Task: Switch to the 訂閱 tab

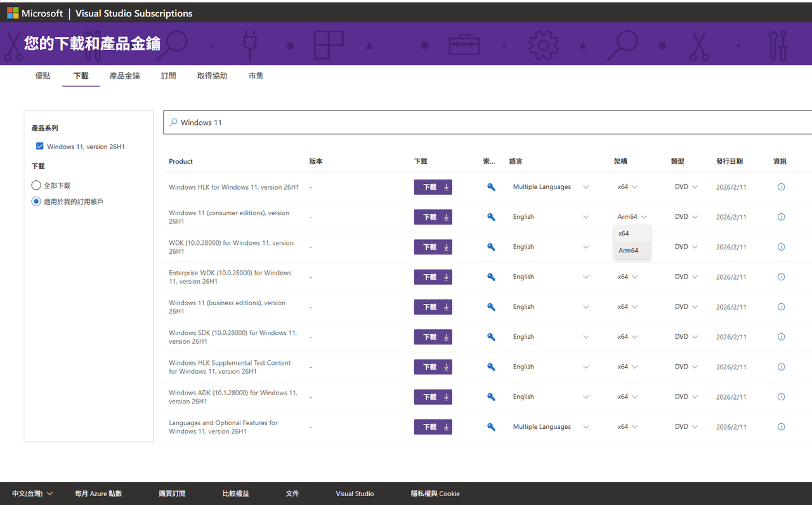Action: 168,75
